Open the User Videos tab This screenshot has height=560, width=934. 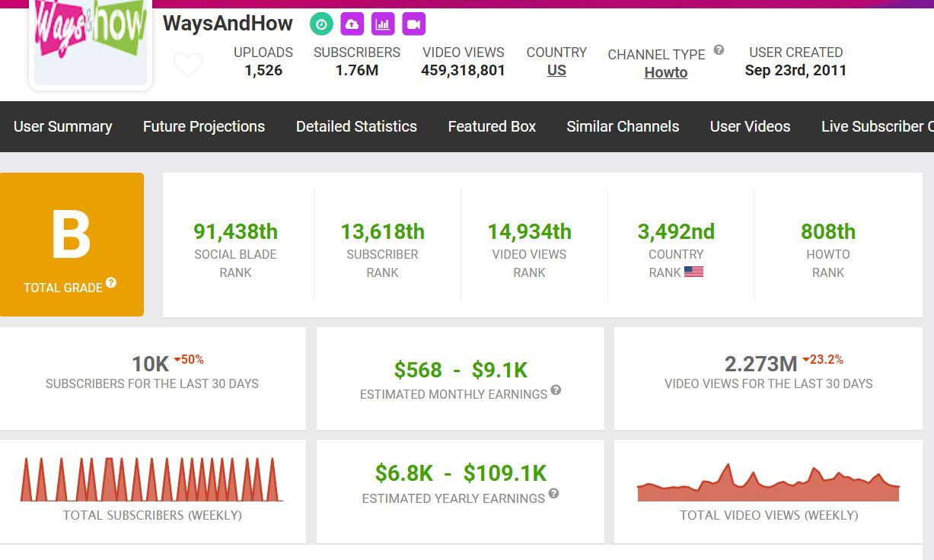click(750, 126)
